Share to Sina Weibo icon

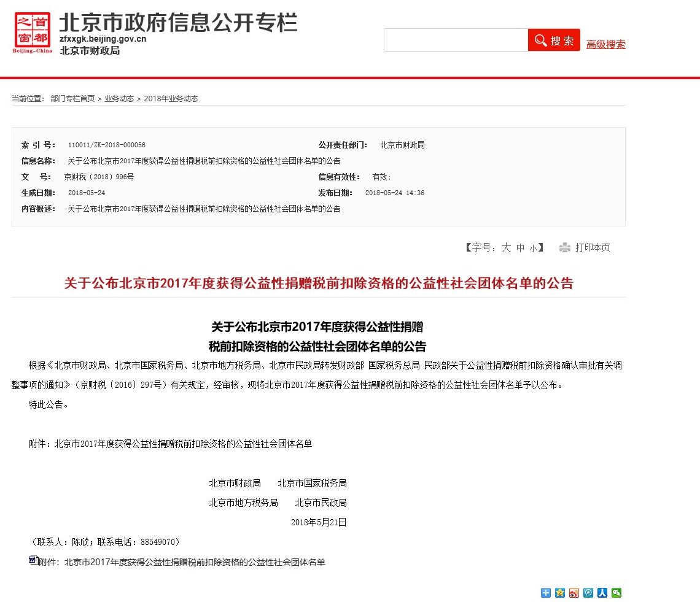click(574, 592)
